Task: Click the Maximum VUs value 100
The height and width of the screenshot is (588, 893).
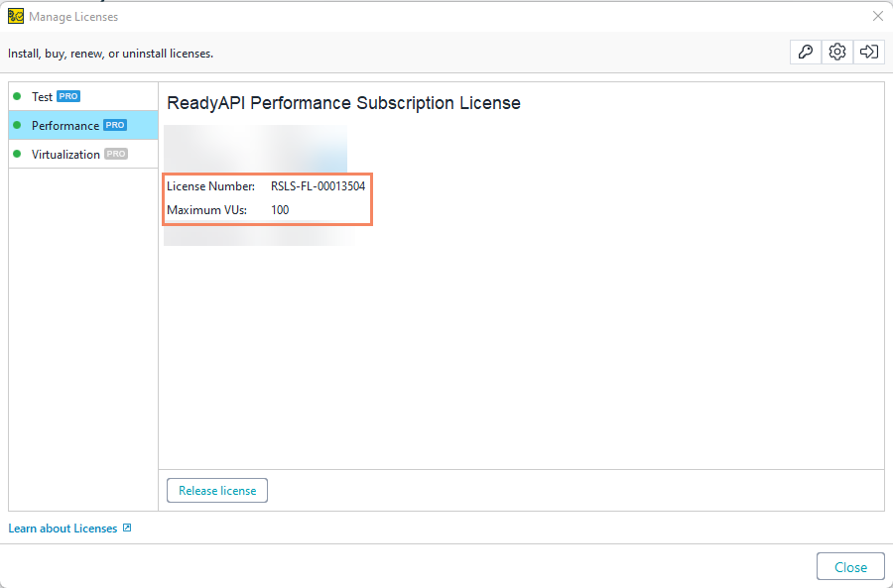Action: 280,210
